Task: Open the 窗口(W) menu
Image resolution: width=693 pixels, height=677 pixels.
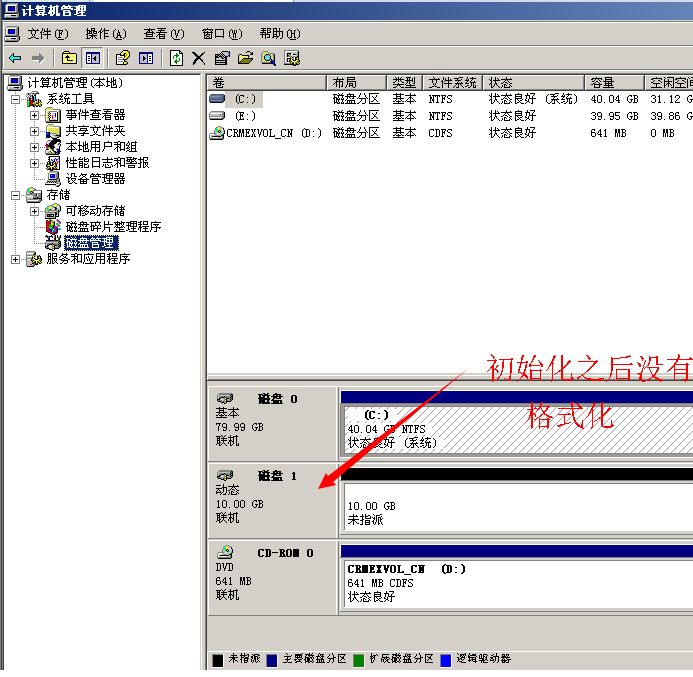Action: [222, 34]
